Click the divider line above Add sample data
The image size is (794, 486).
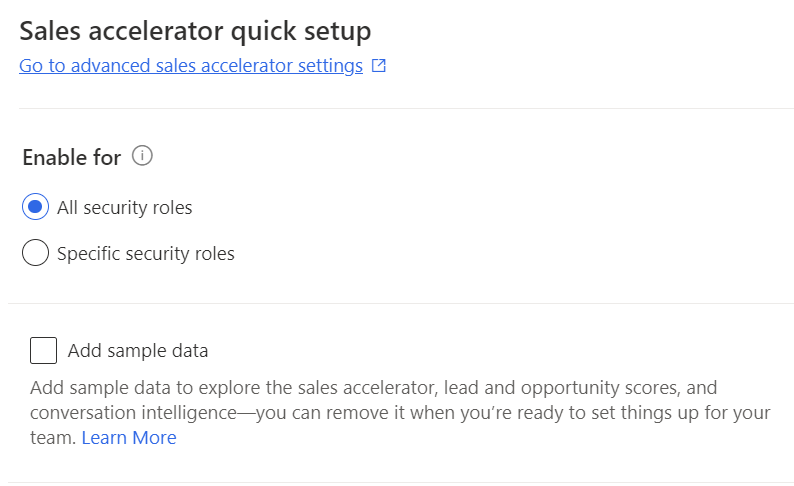400,303
